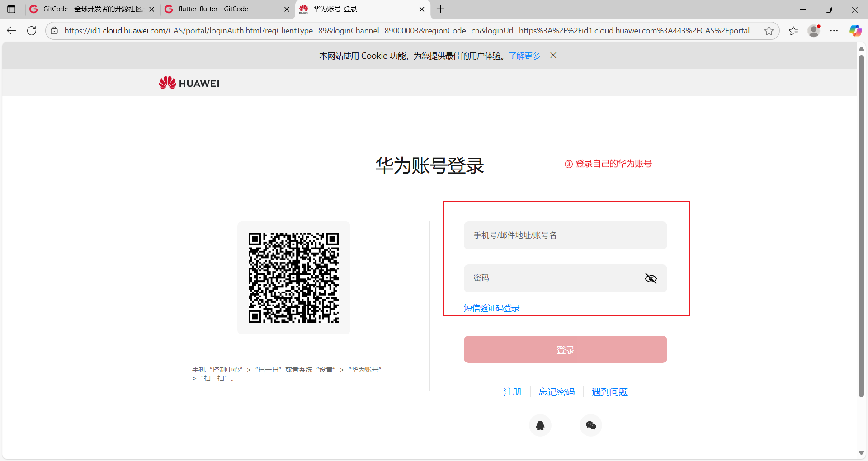Close the flutter_flutter GitCode tab
This screenshot has height=461, width=868.
(287, 9)
